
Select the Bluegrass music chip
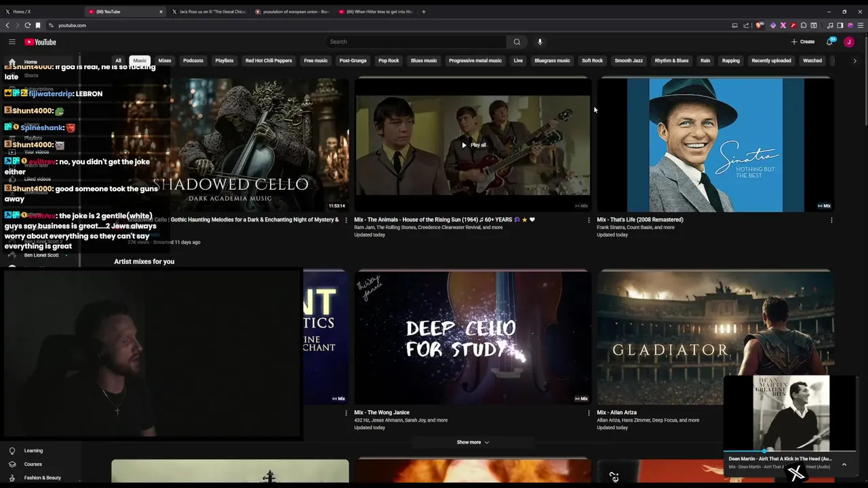click(x=552, y=60)
